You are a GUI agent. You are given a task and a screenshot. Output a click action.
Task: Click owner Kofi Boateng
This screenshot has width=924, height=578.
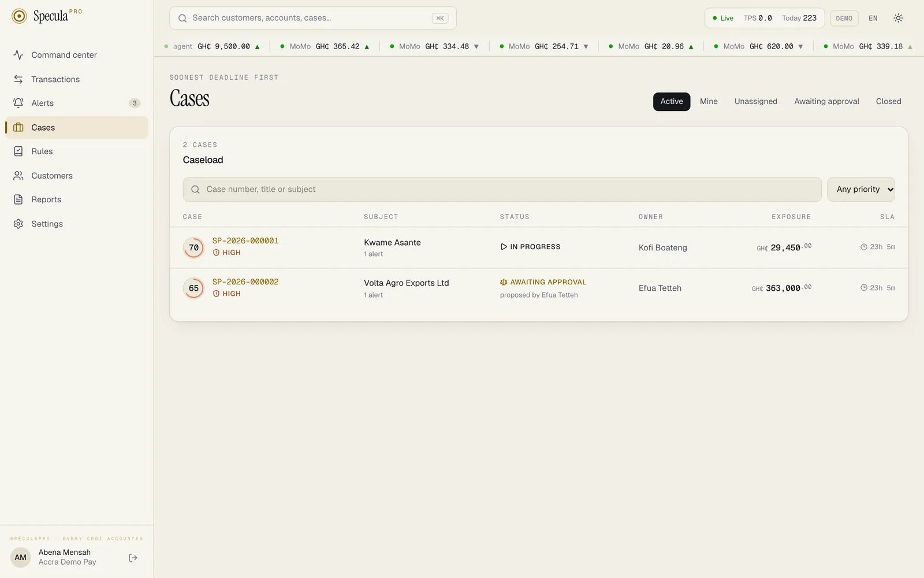click(x=662, y=248)
